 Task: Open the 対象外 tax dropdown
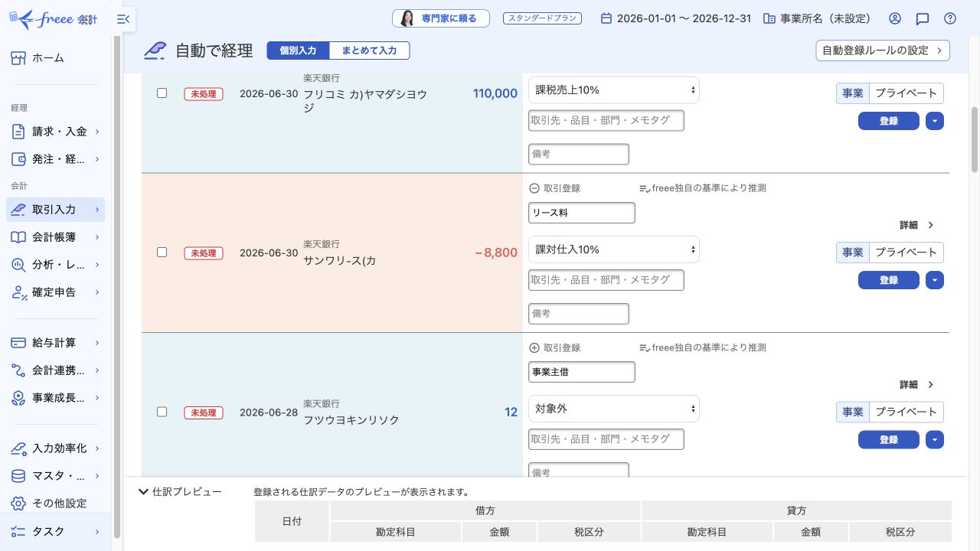tap(614, 409)
